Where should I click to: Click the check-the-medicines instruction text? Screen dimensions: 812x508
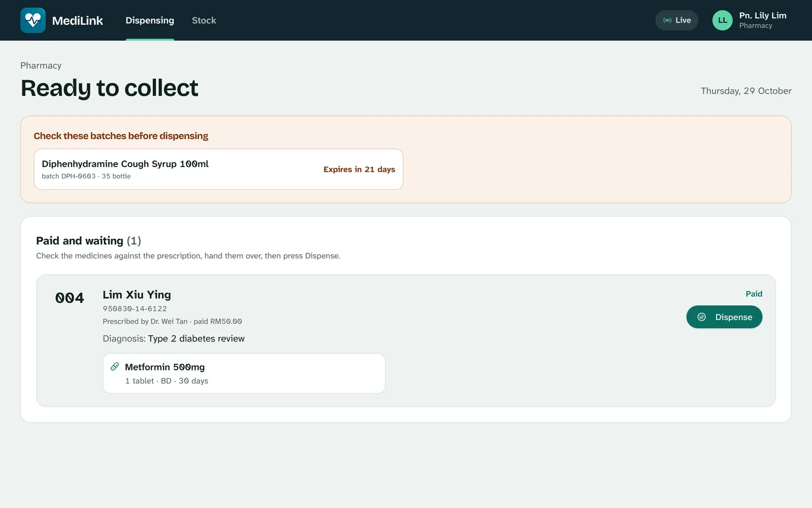coord(188,256)
